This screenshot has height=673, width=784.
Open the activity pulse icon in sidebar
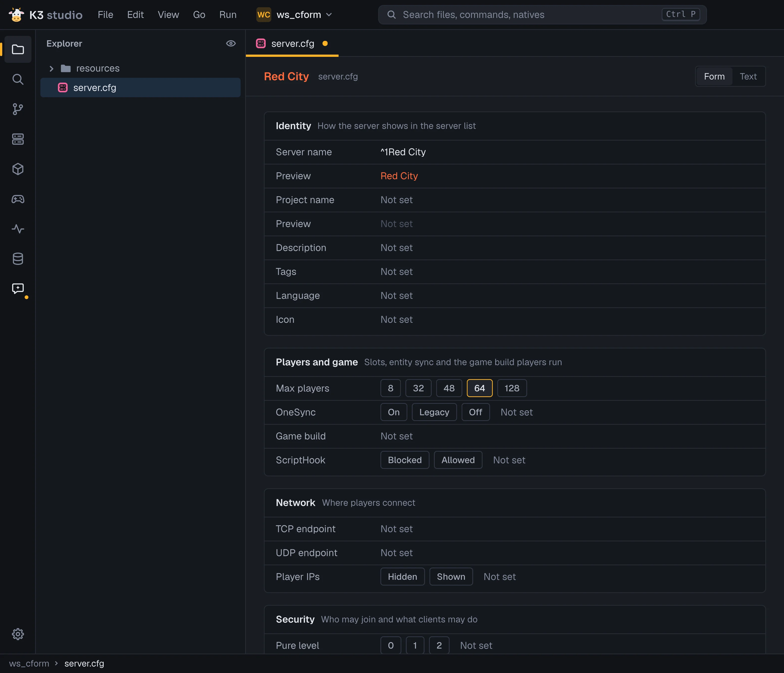18,229
